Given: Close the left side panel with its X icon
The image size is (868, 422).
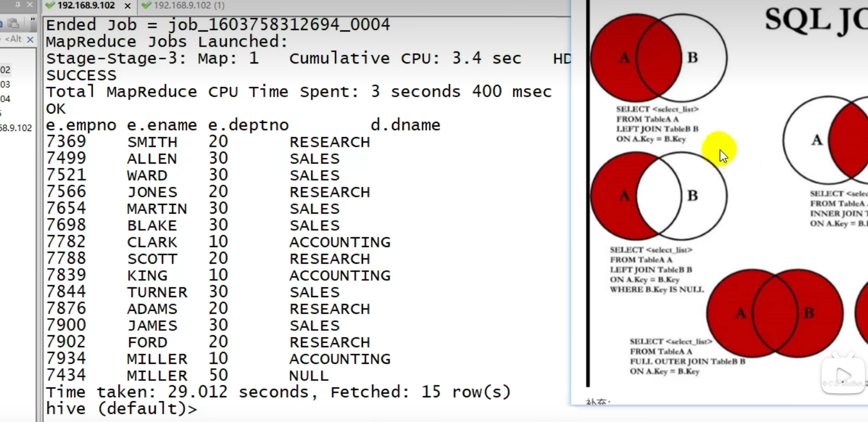Looking at the screenshot, I should point(30,5).
